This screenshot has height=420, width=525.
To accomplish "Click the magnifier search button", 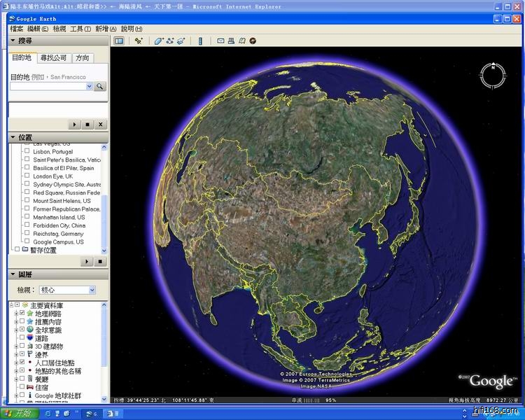I will point(100,86).
